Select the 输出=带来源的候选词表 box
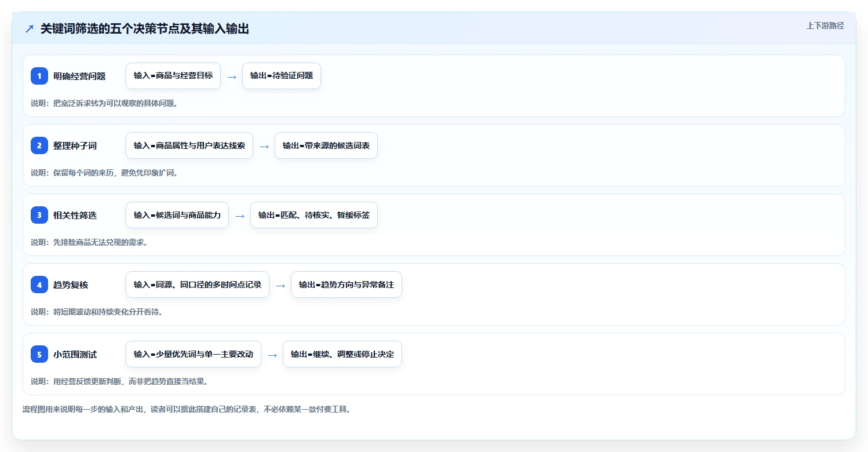The height and width of the screenshot is (452, 868). tap(326, 145)
